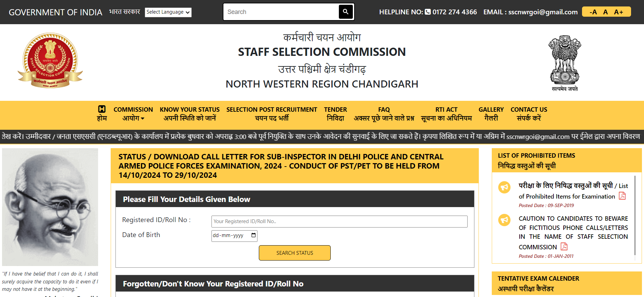The height and width of the screenshot is (297, 644).
Task: Increase font size with A+
Action: point(618,12)
